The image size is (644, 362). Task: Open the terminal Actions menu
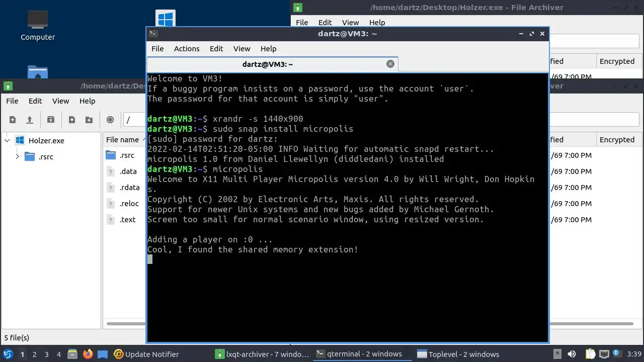[x=187, y=49]
